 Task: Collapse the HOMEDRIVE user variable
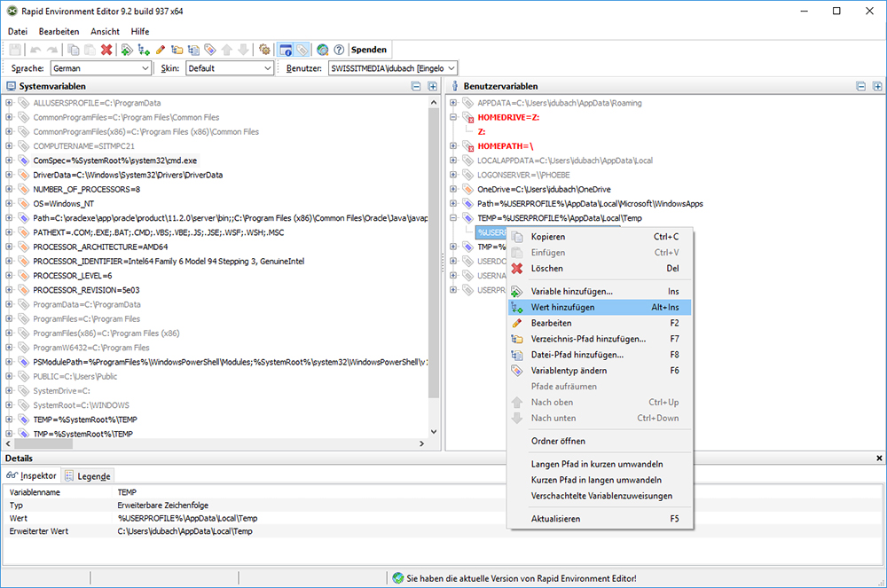[453, 117]
